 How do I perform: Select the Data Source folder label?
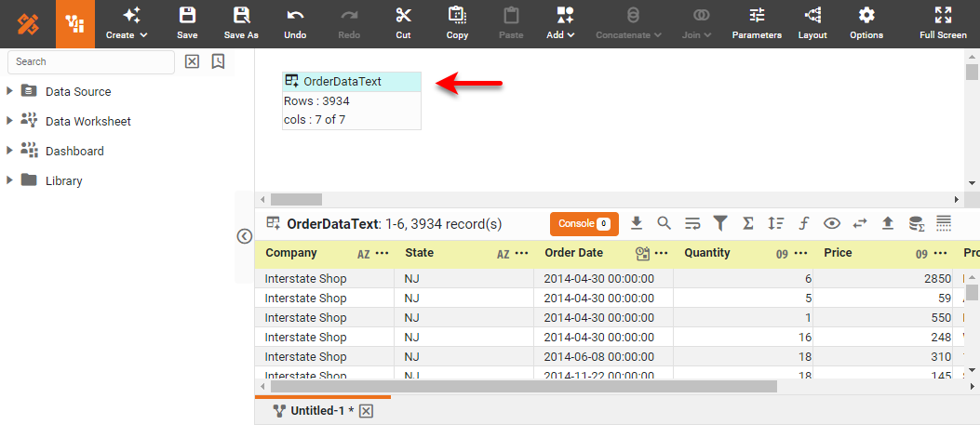click(78, 92)
